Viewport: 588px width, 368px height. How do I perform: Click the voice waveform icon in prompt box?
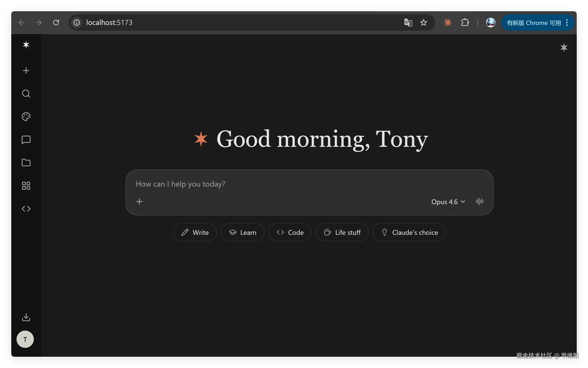tap(479, 202)
